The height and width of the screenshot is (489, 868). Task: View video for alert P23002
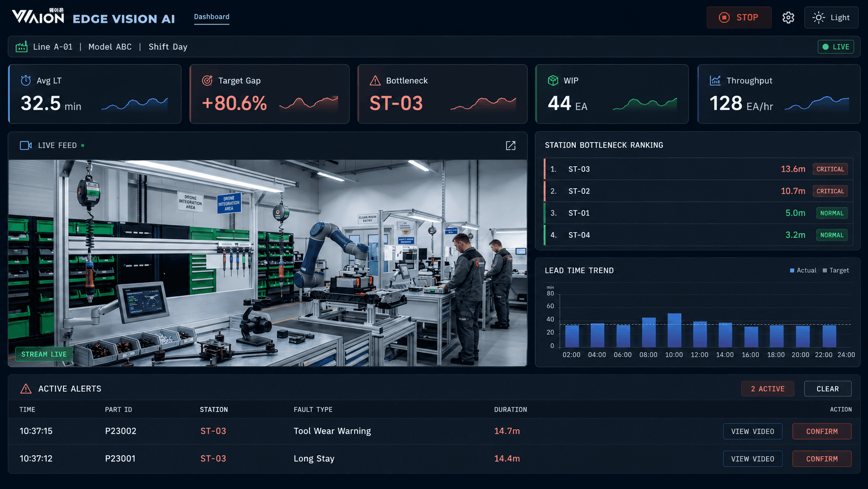(752, 431)
